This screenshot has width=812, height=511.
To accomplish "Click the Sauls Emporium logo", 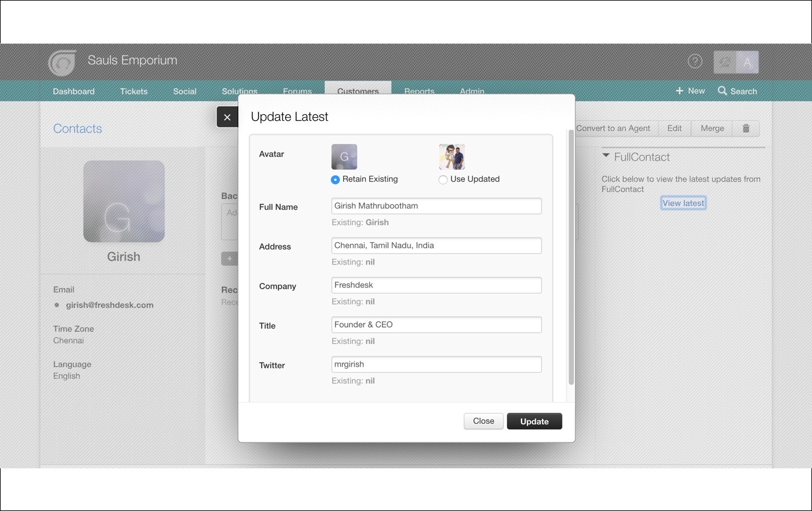I will [x=61, y=62].
